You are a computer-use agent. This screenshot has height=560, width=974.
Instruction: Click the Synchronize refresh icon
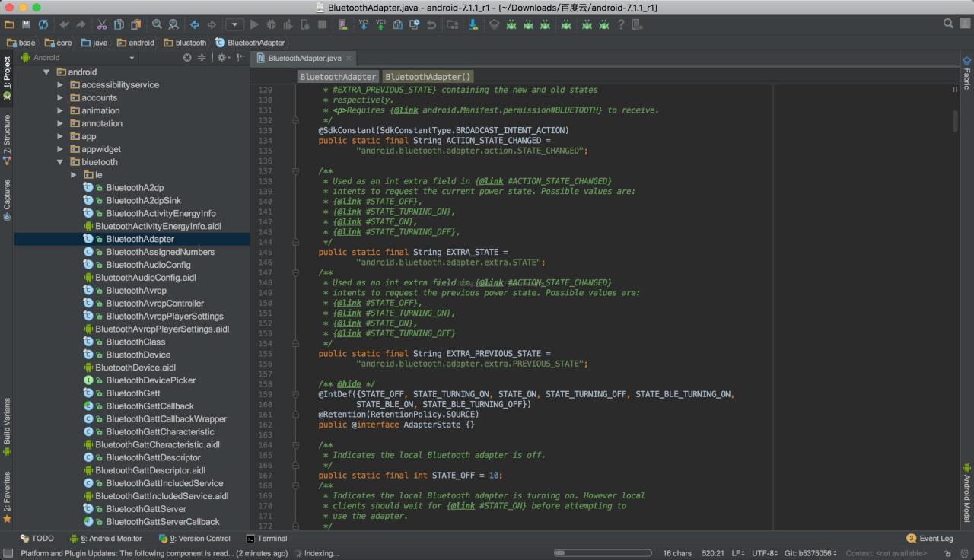pyautogui.click(x=43, y=24)
